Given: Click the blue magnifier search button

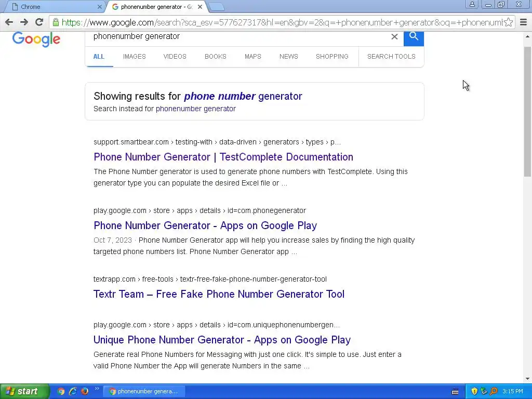Looking at the screenshot, I should click(x=414, y=37).
